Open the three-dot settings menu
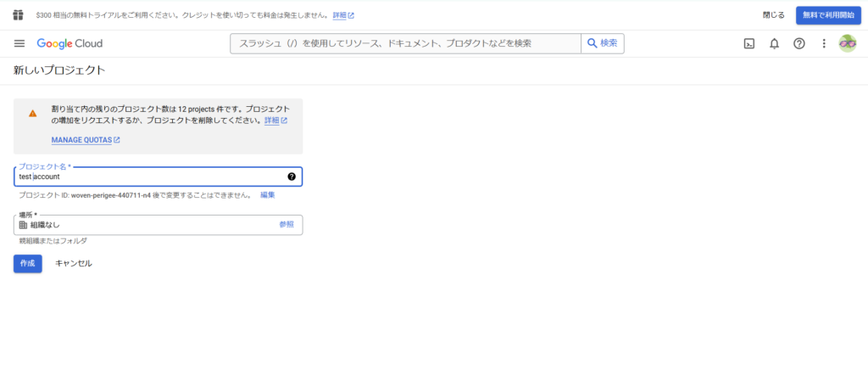 pos(823,43)
